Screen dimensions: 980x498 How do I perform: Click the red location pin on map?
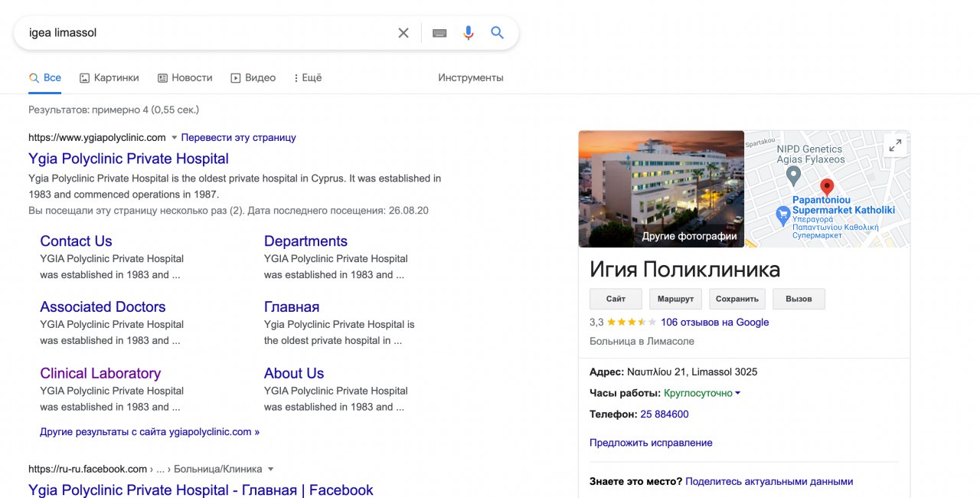click(x=827, y=187)
